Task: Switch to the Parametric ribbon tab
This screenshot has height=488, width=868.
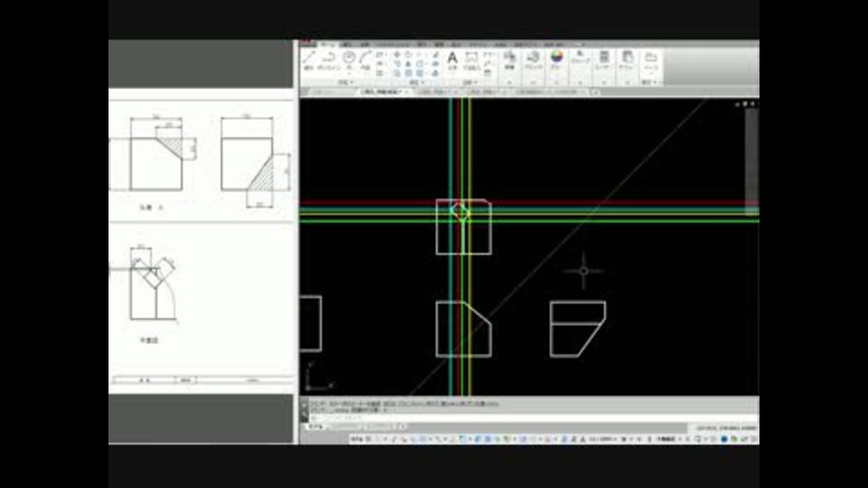Action: (394, 44)
